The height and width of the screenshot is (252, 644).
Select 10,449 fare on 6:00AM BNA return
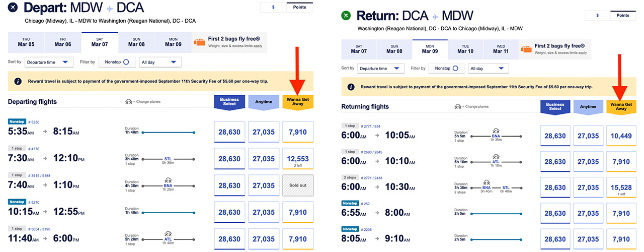click(x=622, y=136)
